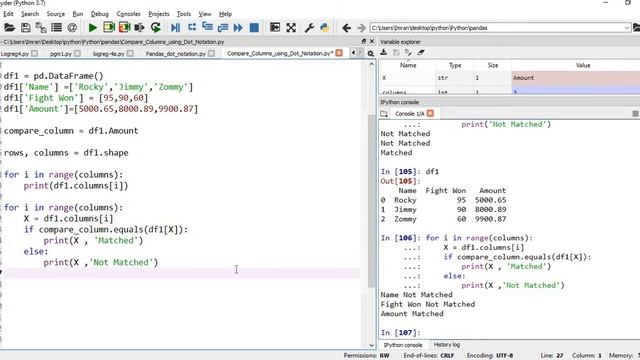Remove all variables with the eraser icon
This screenshot has width=640, height=360.
[421, 53]
